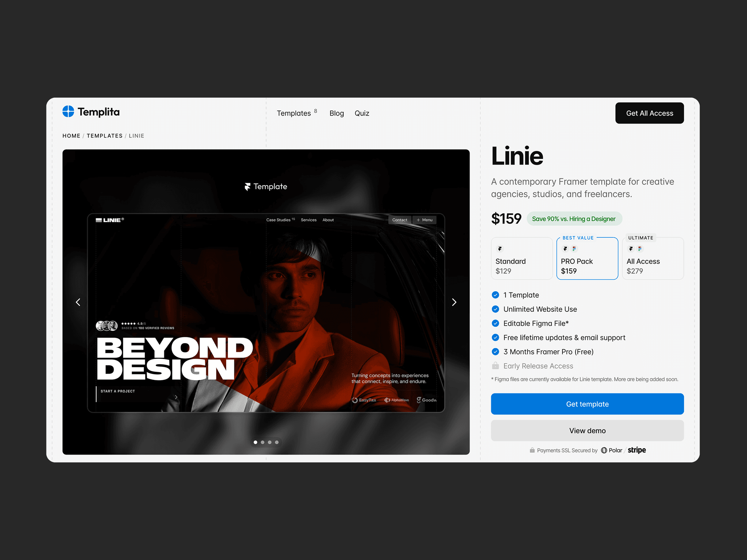The image size is (747, 560).
Task: Click the Linie title heading
Action: click(x=517, y=156)
